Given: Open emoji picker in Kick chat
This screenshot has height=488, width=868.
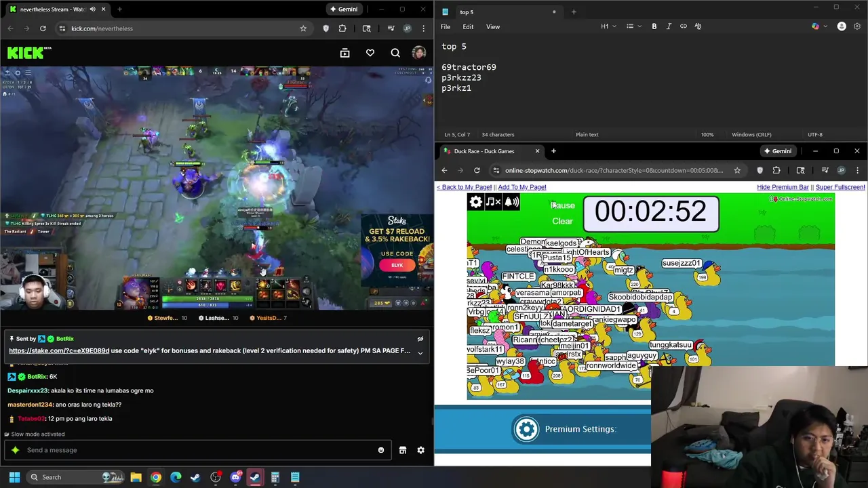Looking at the screenshot, I should (x=381, y=450).
